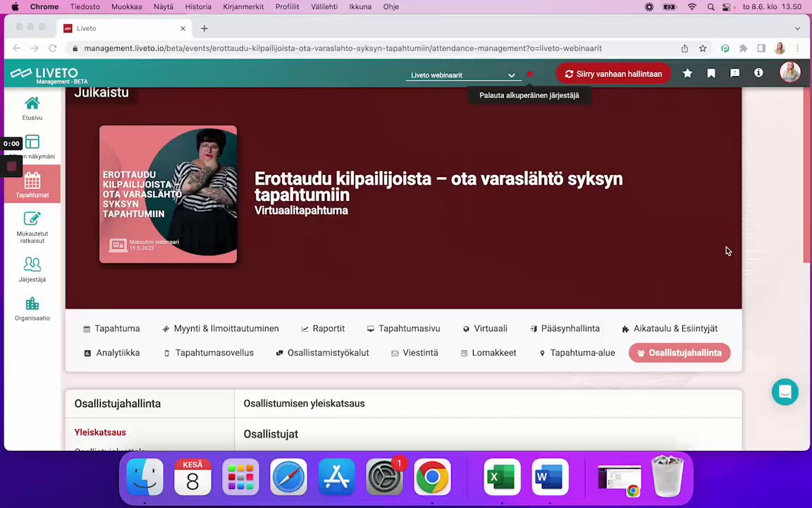Open Etusivu home icon in sidebar
Screen dimensions: 812x508
point(32,109)
